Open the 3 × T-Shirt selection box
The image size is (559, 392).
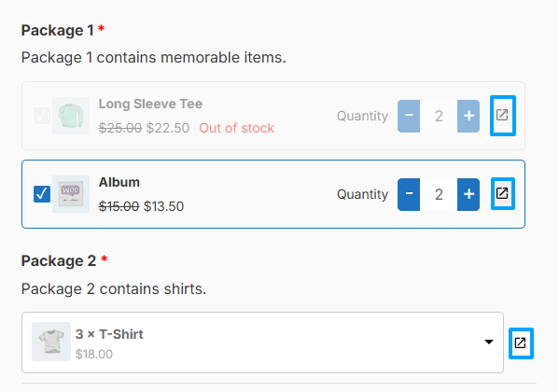click(262, 343)
